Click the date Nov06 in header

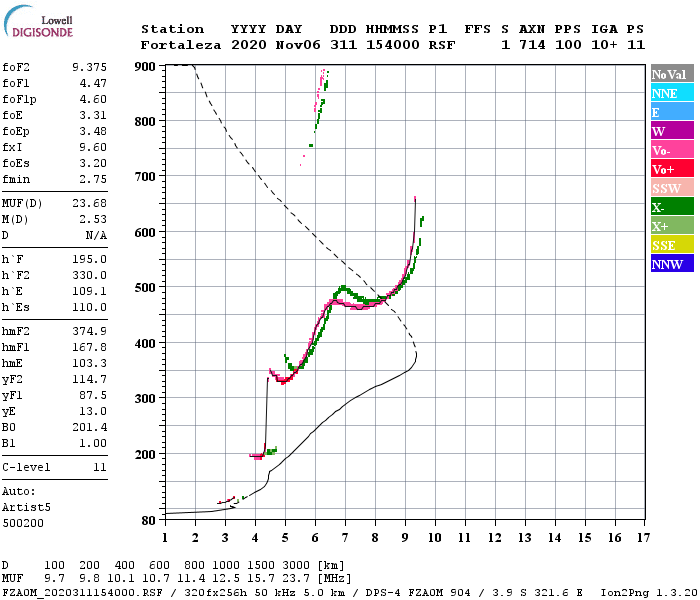pyautogui.click(x=298, y=45)
